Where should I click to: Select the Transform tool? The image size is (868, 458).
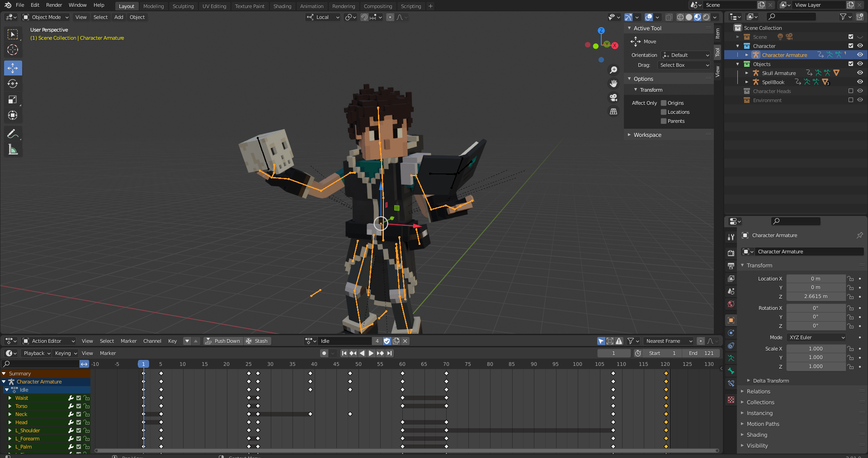pyautogui.click(x=13, y=116)
